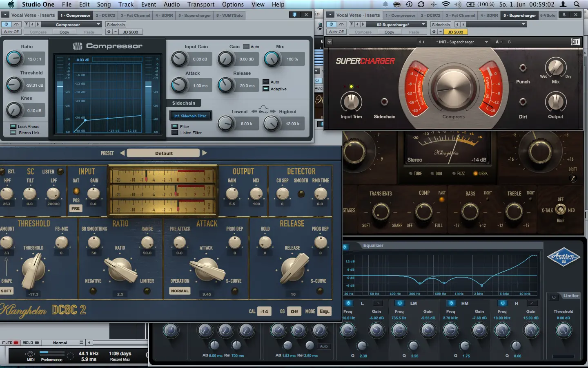Screen dimensions: 588x368
Task: Open dropdown arrow beside gear in Compressor
Action: [116, 32]
